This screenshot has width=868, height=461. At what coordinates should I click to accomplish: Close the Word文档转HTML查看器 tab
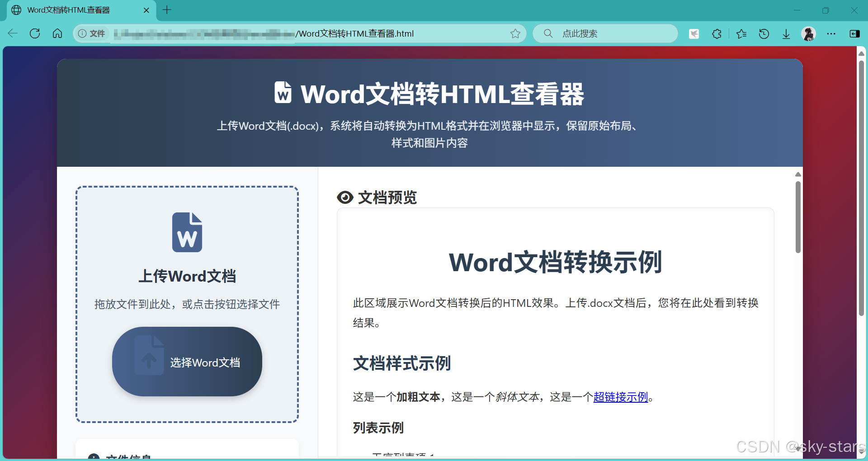pyautogui.click(x=146, y=10)
